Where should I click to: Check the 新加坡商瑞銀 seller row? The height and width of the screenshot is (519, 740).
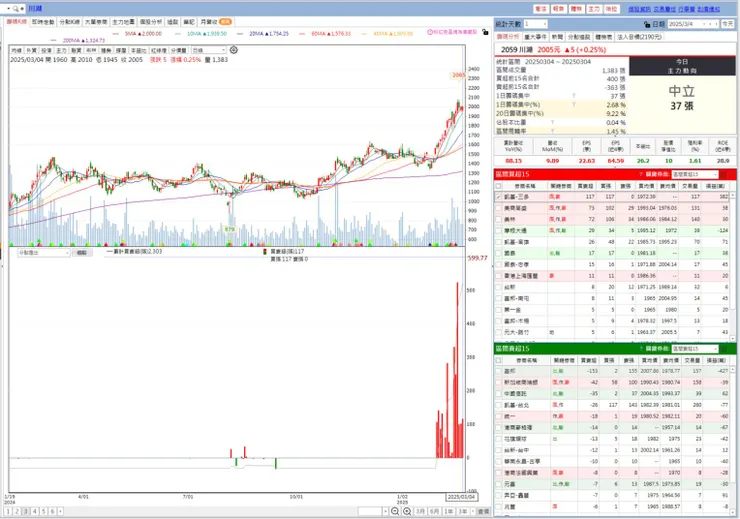coord(498,383)
